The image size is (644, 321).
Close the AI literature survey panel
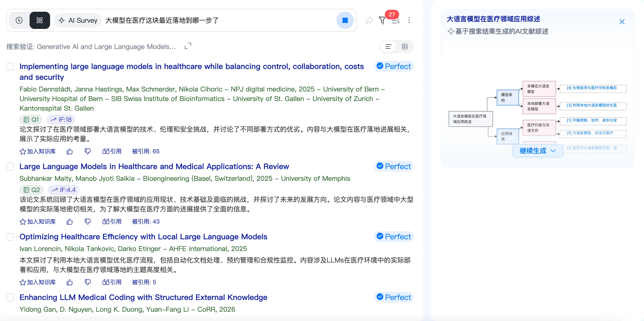pos(622,22)
